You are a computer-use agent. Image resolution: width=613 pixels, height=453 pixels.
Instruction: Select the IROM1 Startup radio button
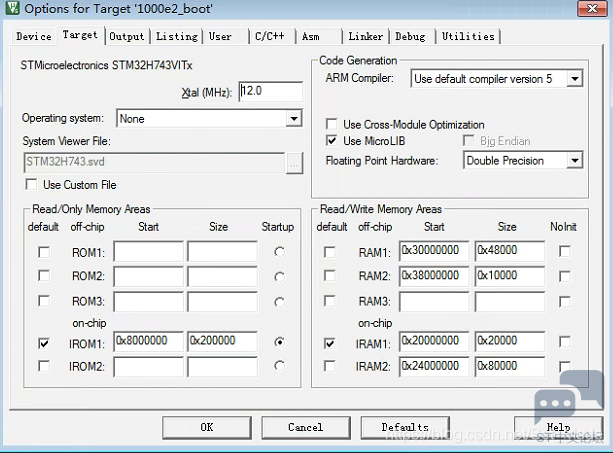tap(279, 342)
